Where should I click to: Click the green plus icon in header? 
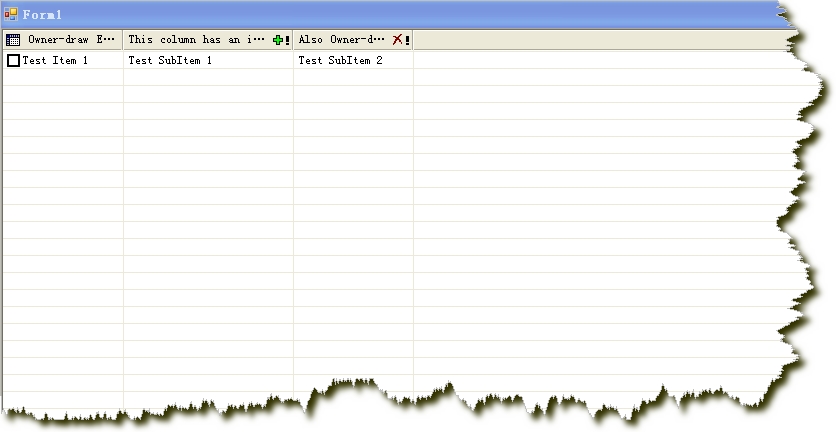pyautogui.click(x=278, y=40)
